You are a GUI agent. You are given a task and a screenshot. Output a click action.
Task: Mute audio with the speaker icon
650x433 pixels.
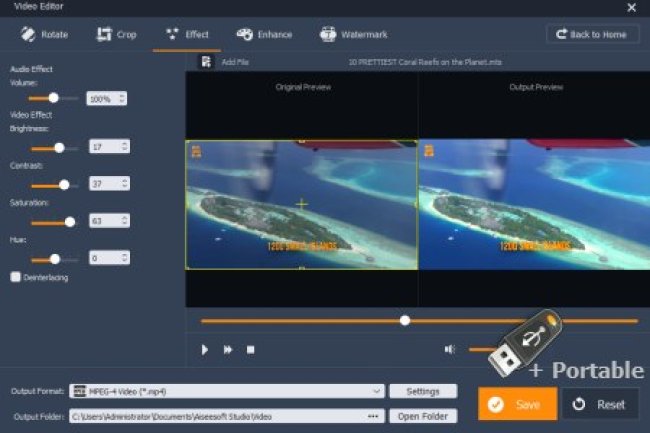[x=450, y=350]
